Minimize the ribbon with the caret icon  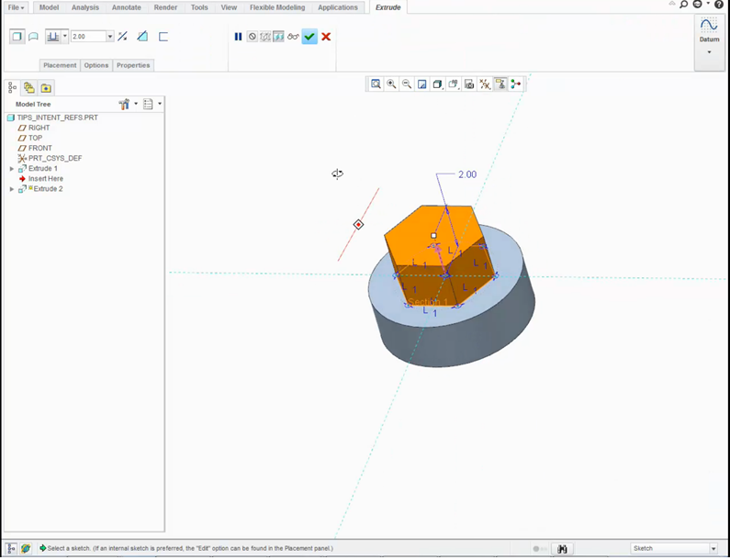coord(672,4)
